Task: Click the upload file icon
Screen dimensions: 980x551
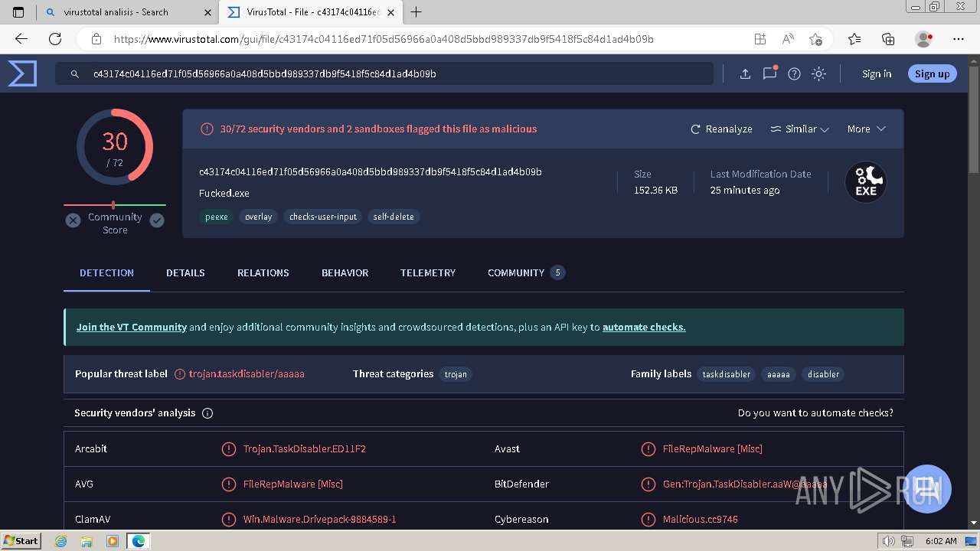Action: click(745, 73)
